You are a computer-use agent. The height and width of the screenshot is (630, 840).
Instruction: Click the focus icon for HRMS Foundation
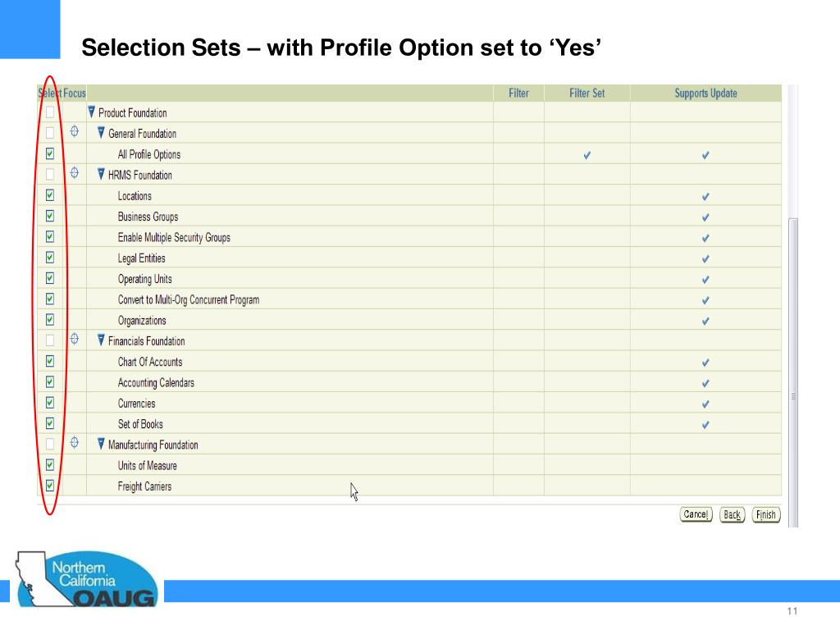(x=75, y=172)
